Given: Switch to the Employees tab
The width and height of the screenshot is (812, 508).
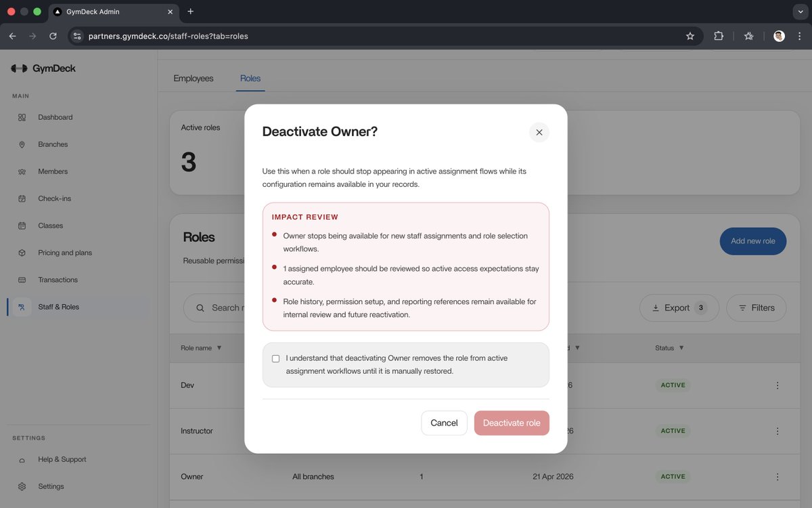Looking at the screenshot, I should [x=194, y=79].
